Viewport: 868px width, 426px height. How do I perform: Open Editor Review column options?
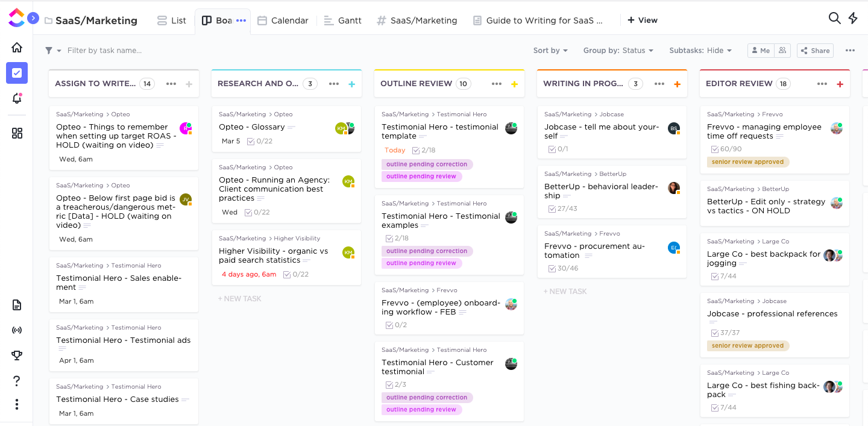(x=822, y=84)
